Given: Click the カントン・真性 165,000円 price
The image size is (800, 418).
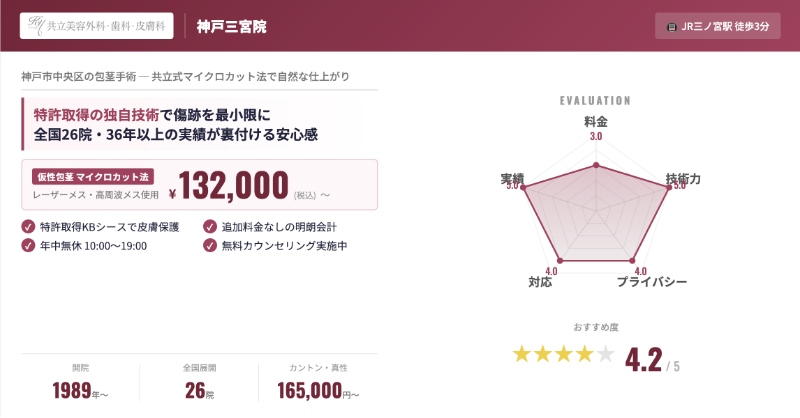Looking at the screenshot, I should [318, 389].
